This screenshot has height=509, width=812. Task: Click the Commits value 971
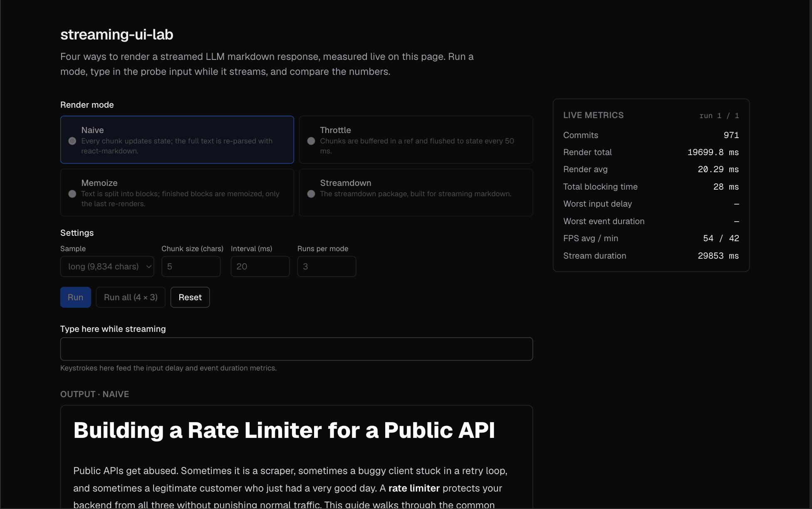point(731,135)
